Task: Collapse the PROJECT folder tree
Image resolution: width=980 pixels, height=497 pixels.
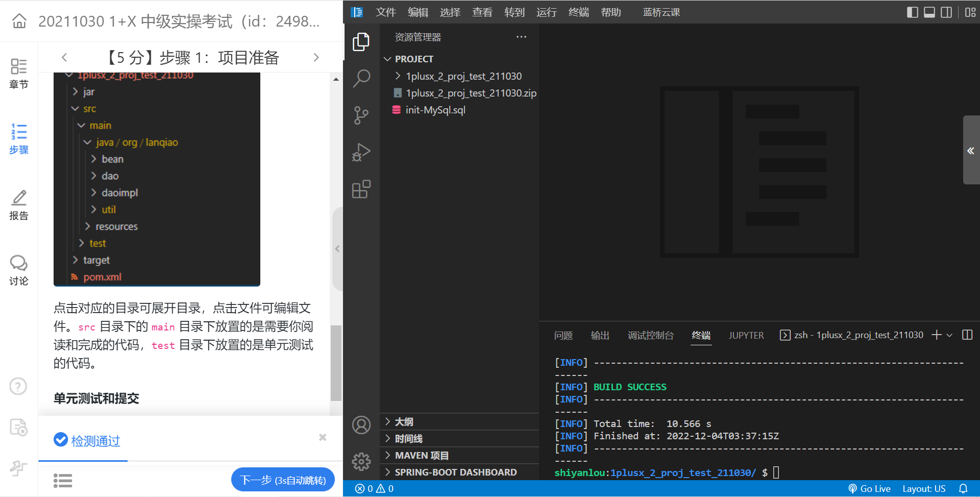Action: (x=387, y=59)
